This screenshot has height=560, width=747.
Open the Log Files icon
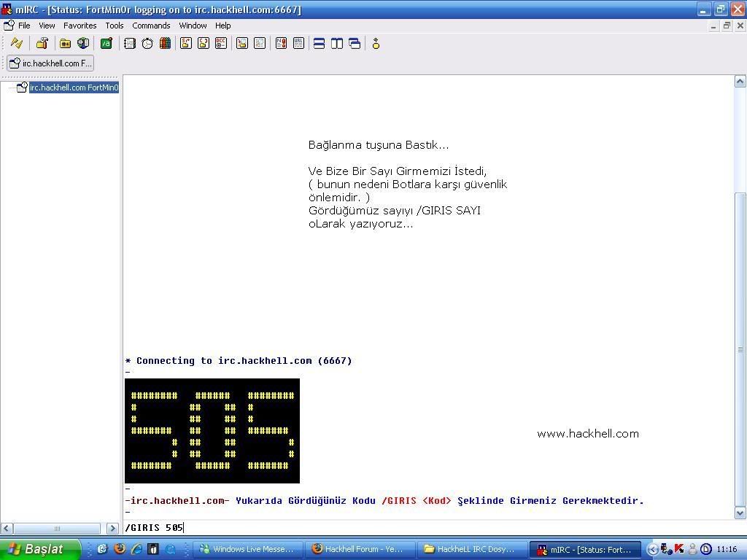tap(260, 43)
